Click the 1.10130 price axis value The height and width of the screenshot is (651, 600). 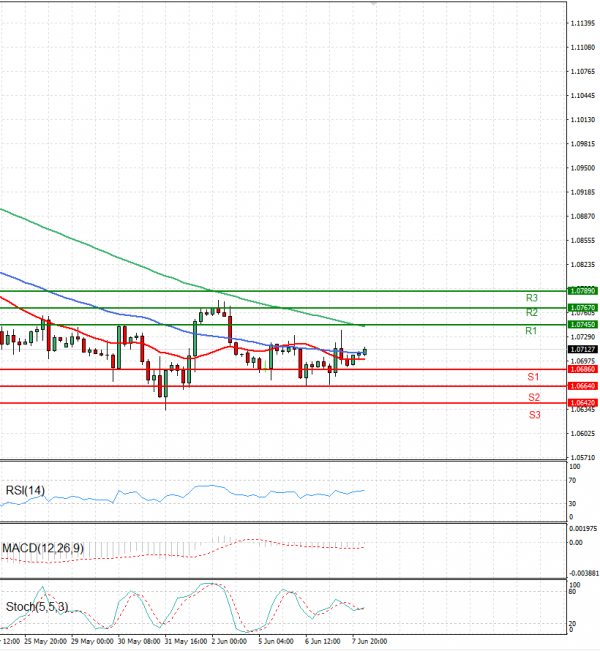coord(583,120)
